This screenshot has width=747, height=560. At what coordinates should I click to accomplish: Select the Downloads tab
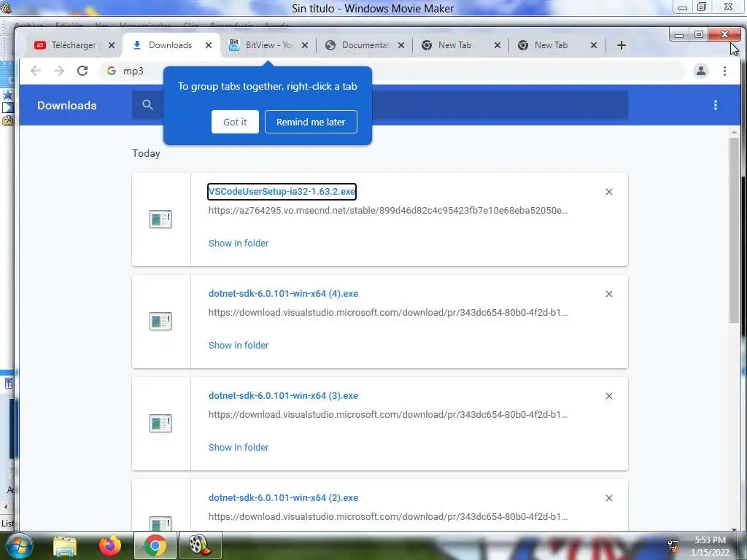pos(170,45)
